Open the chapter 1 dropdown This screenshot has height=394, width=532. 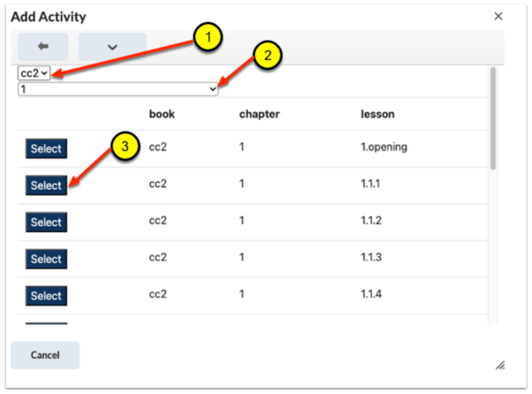pos(118,90)
